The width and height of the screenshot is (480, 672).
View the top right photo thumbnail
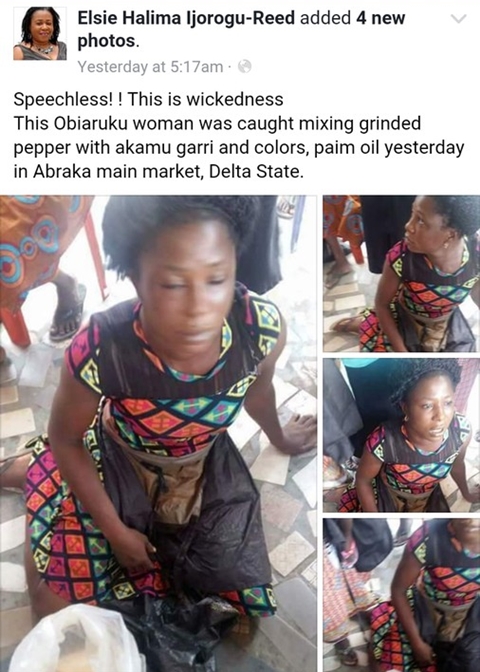click(402, 273)
